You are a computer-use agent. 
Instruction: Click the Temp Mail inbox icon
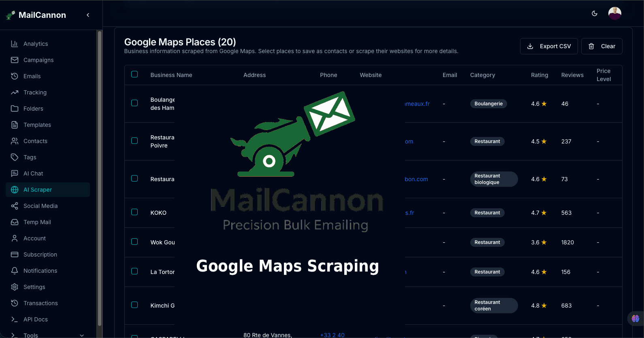(x=15, y=222)
